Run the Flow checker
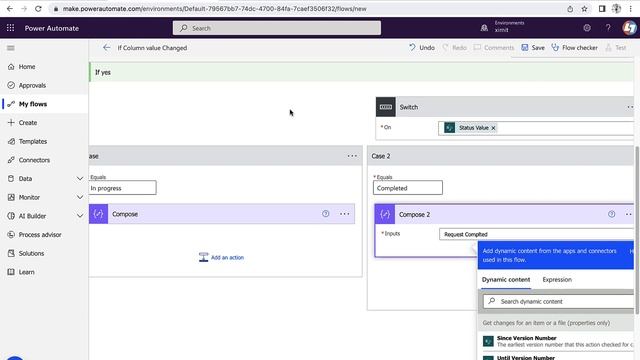This screenshot has width=640, height=360. 574,48
